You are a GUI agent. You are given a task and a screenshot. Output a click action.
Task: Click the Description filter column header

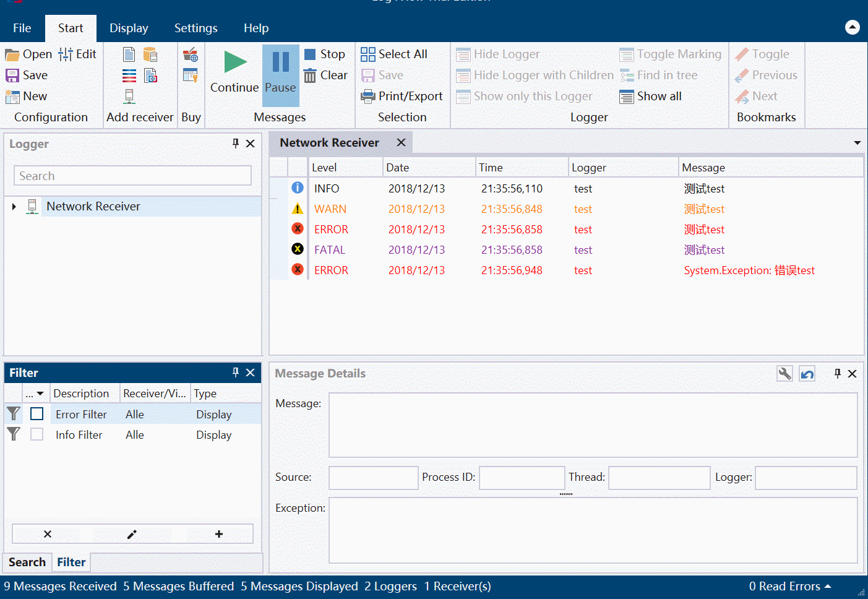85,394
